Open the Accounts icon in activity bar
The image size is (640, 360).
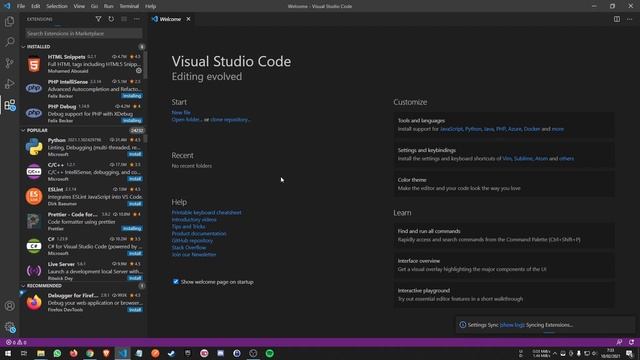9,306
